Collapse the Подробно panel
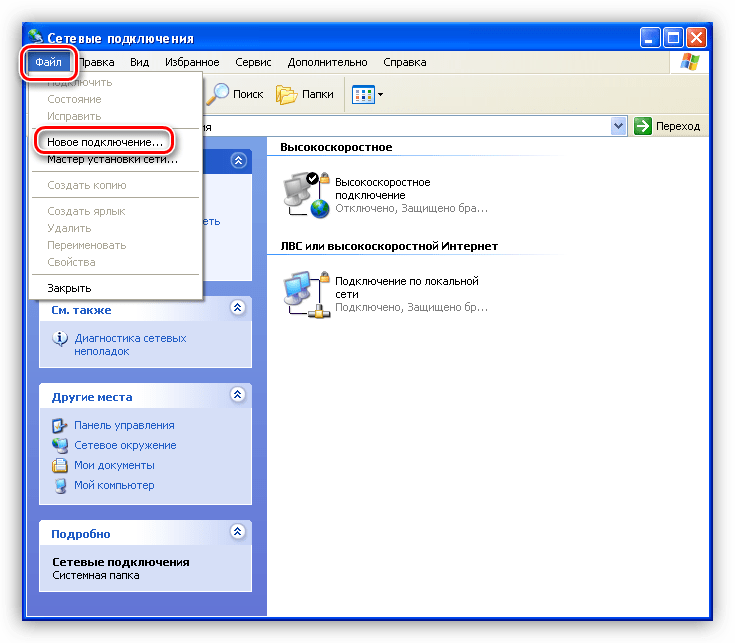 click(238, 531)
